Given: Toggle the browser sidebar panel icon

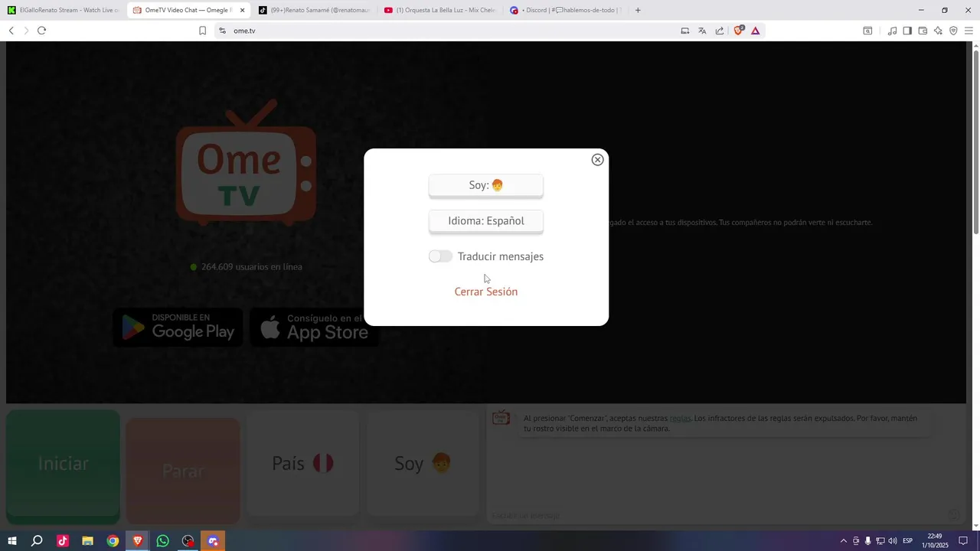Looking at the screenshot, I should tap(907, 31).
